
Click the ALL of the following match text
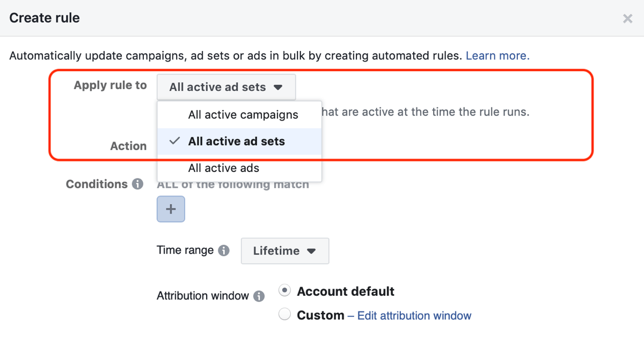point(233,184)
